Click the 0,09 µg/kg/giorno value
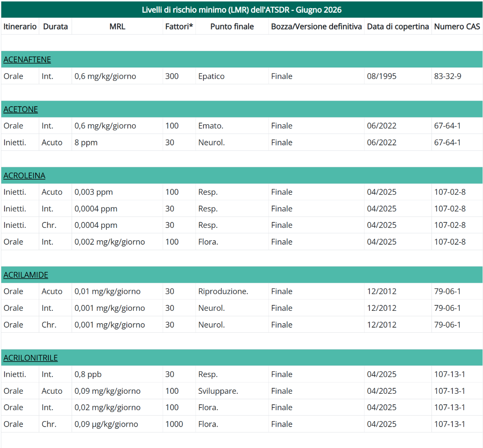The width and height of the screenshot is (483, 448). point(106,424)
